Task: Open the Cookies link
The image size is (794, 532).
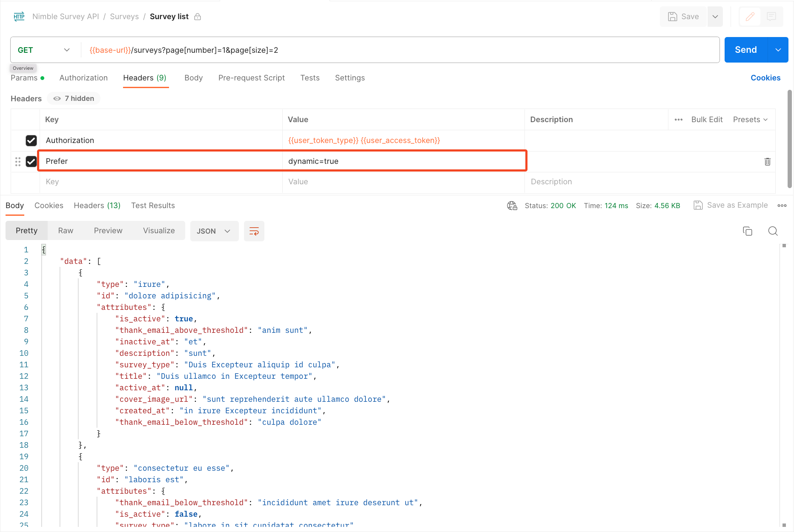Action: point(765,78)
